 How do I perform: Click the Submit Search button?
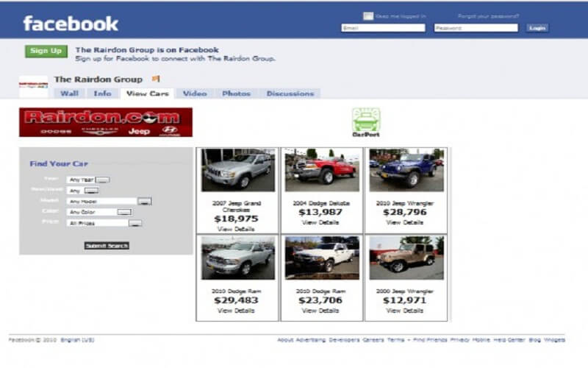click(x=107, y=246)
